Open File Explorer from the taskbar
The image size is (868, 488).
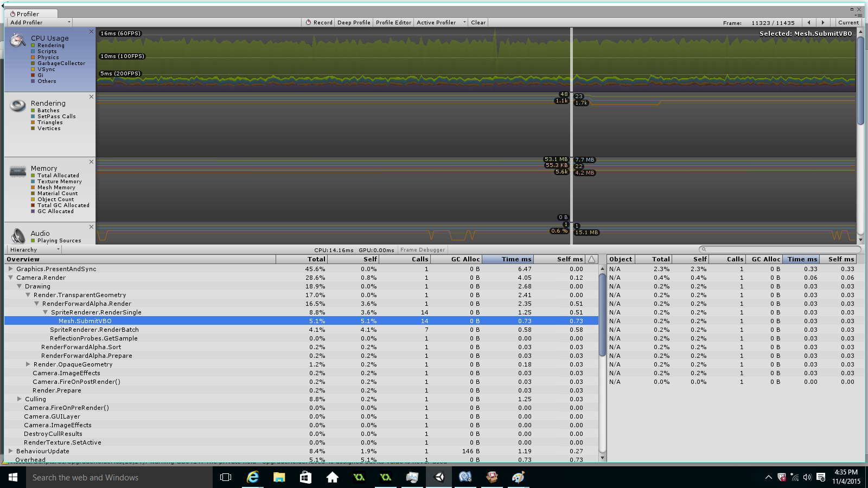[279, 477]
